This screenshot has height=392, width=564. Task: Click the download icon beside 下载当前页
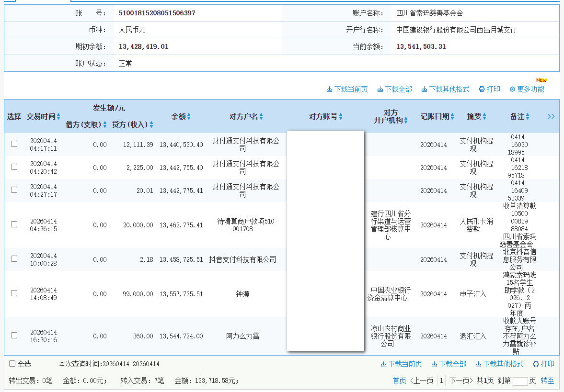[x=329, y=89]
